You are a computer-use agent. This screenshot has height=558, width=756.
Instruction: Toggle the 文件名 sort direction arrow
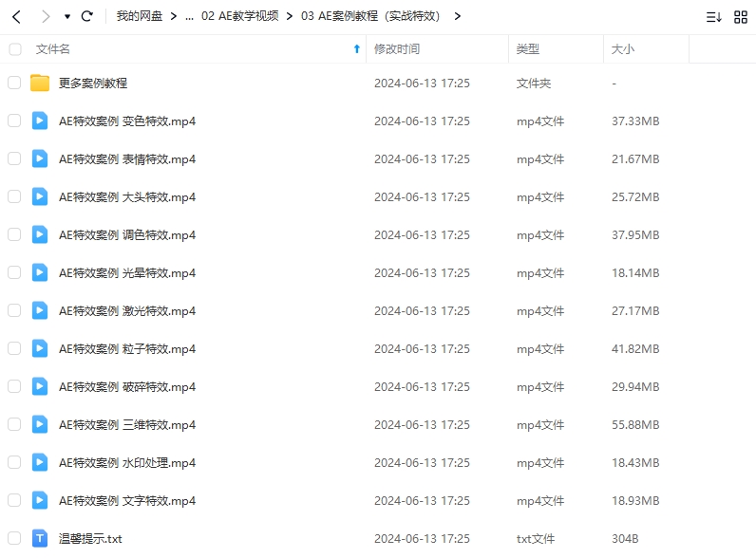point(357,48)
